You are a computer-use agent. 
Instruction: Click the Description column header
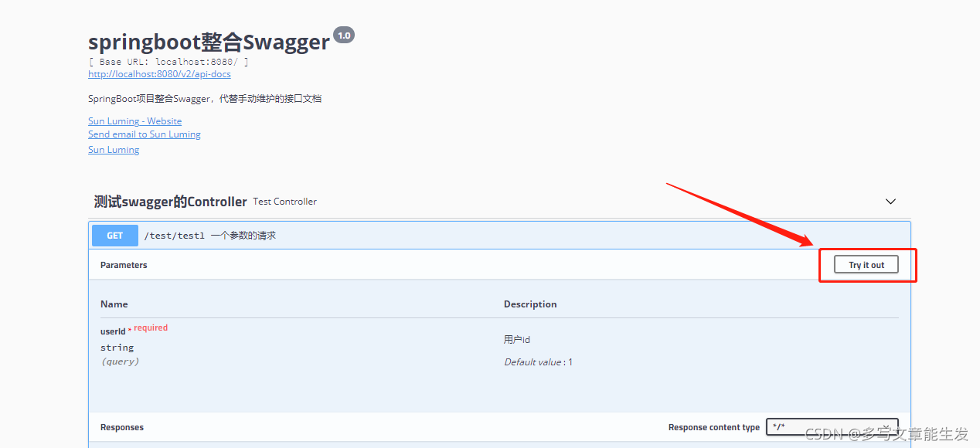point(530,304)
